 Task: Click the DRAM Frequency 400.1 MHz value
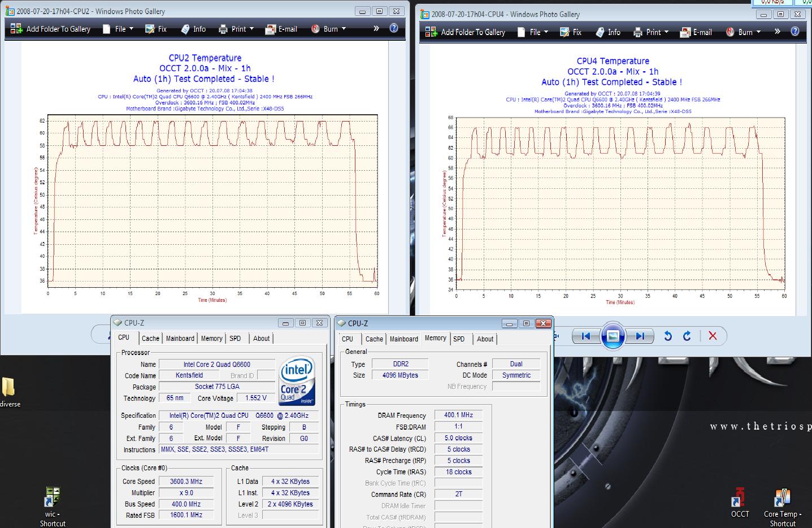[458, 415]
